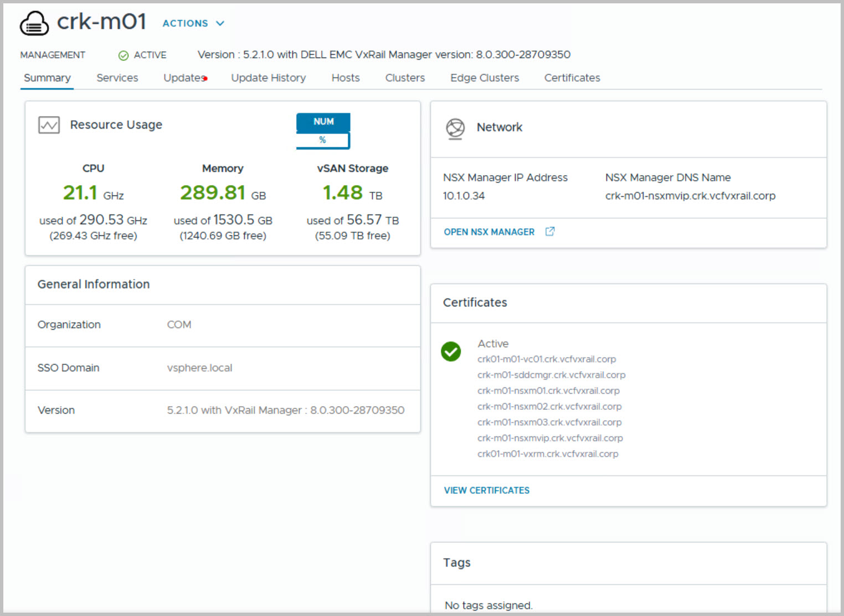Click the OPEN NSX MANAGER link

point(489,232)
